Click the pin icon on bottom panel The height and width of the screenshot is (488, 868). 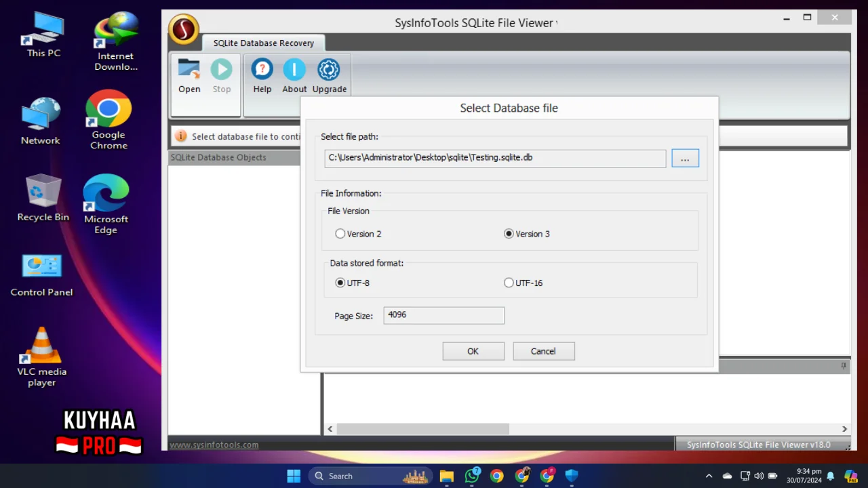(x=844, y=366)
